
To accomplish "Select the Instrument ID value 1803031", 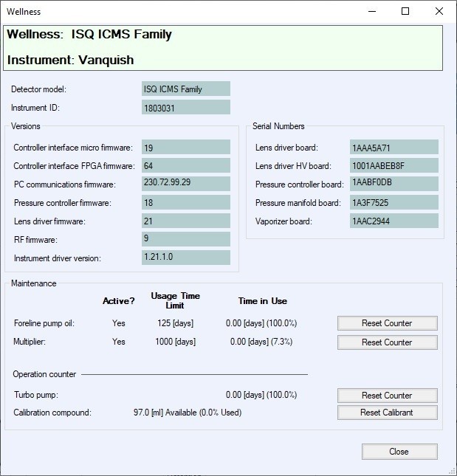I will (185, 108).
